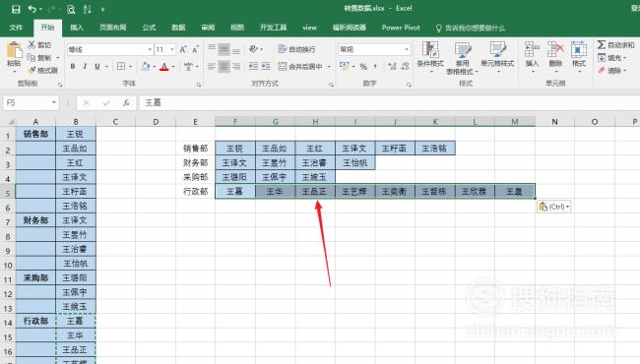
Task: Toggle Bold formatting
Action: [x=73, y=66]
